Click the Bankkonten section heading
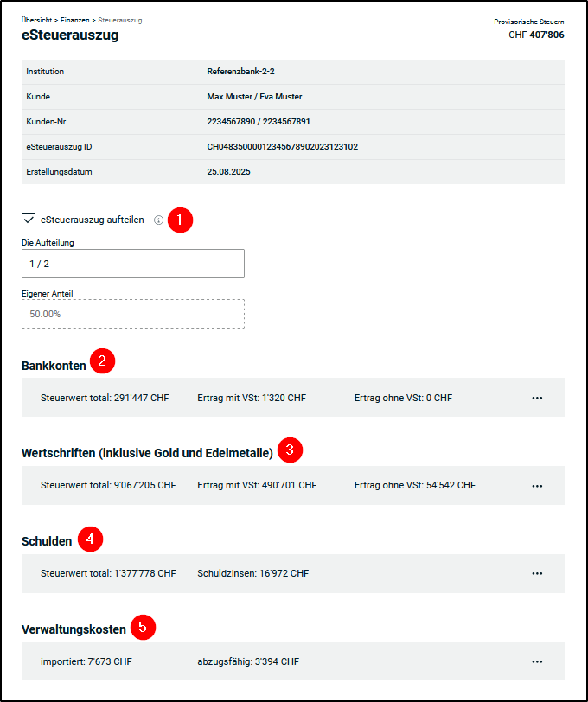This screenshot has height=702, width=588. 54,366
